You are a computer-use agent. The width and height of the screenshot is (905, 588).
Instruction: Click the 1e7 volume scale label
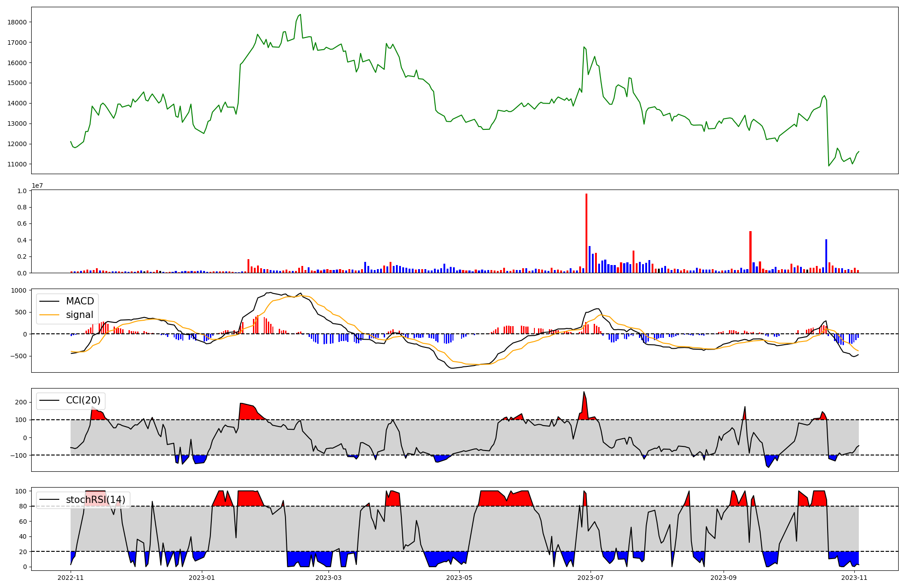(x=37, y=185)
